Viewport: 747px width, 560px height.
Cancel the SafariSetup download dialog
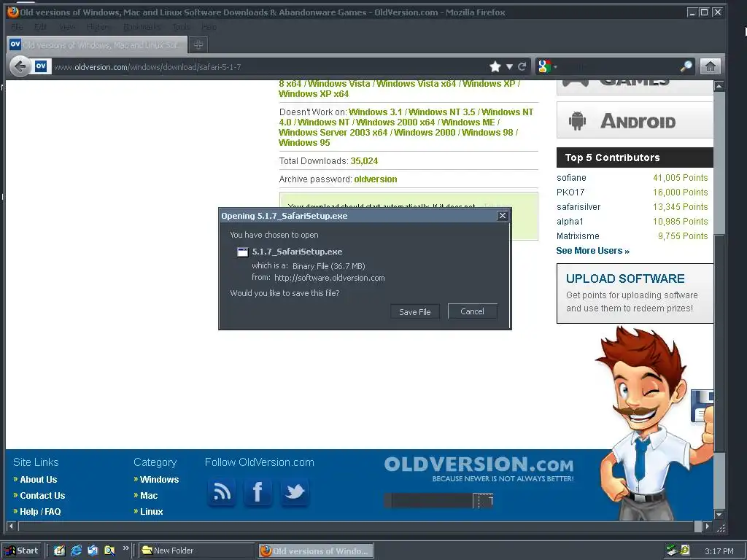coord(472,311)
